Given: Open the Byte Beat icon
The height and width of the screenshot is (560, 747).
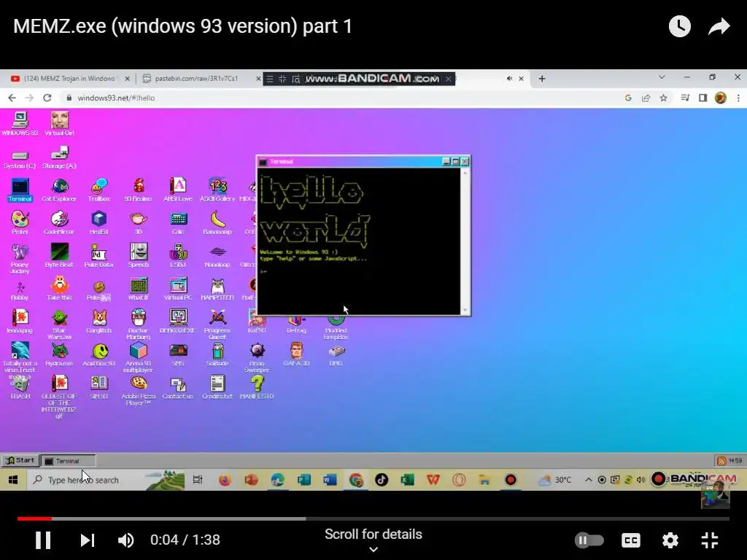Looking at the screenshot, I should 59,255.
